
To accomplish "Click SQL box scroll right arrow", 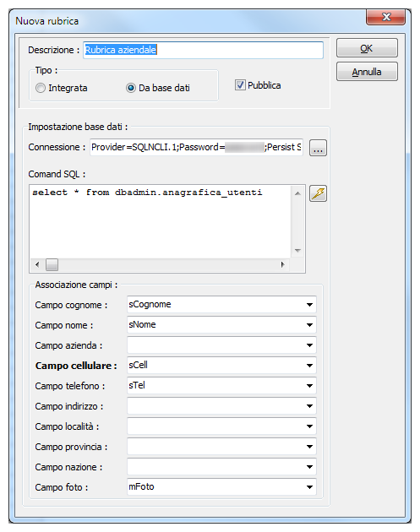I will [282, 264].
